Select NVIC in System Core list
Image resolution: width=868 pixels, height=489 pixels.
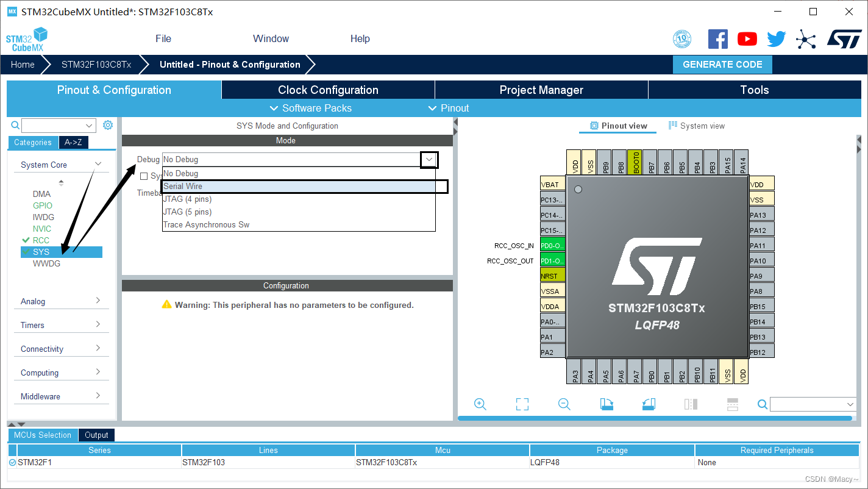(42, 229)
